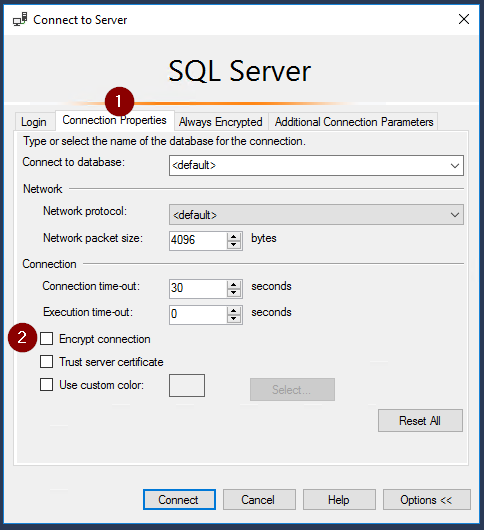484x530 pixels.
Task: Select the Connection Properties tab
Action: click(x=115, y=120)
